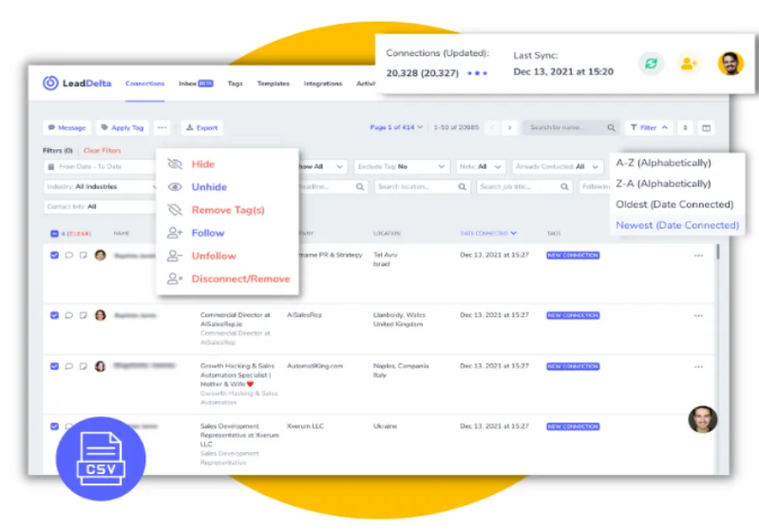The height and width of the screenshot is (532, 759).
Task: Open the Contact Info: All dropdown
Action: click(x=99, y=207)
